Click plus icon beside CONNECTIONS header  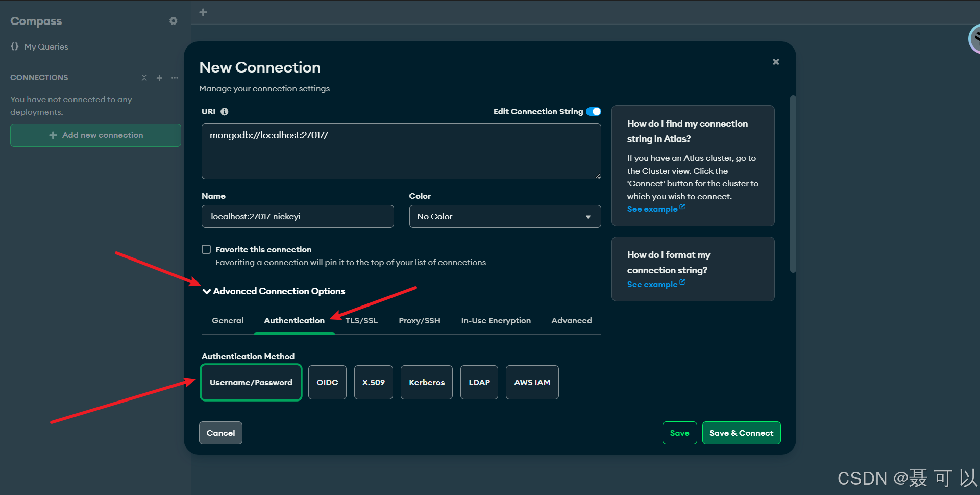click(159, 78)
